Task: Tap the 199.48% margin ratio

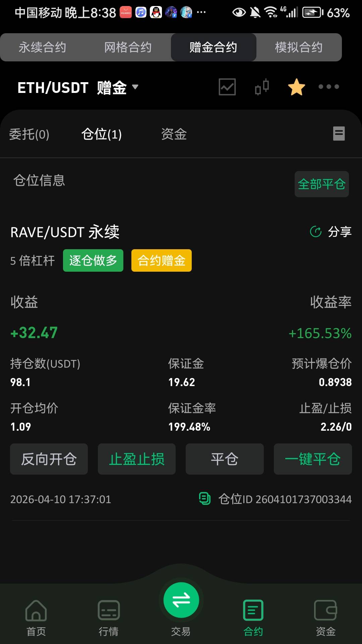Action: coord(189,427)
